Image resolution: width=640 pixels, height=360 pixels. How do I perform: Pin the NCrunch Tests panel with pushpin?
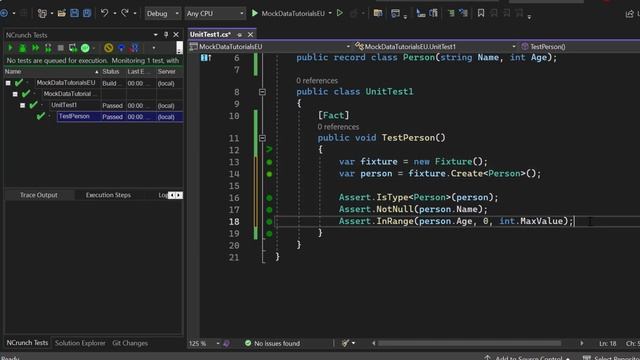pos(166,35)
